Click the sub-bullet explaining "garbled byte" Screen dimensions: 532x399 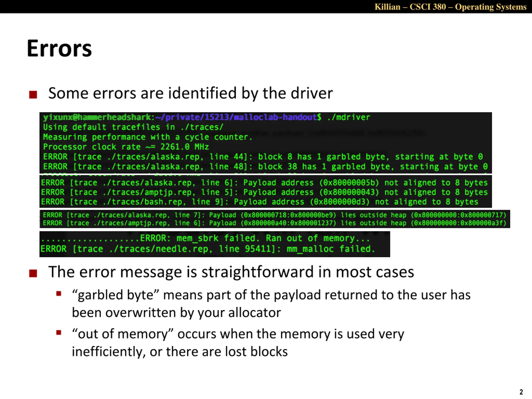271,304
